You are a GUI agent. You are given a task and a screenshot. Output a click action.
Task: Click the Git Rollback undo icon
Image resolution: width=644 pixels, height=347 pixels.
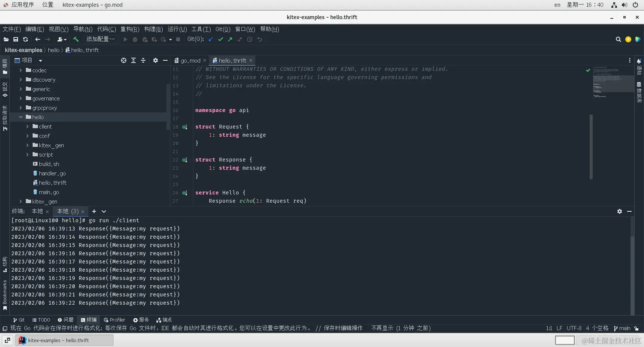point(259,39)
